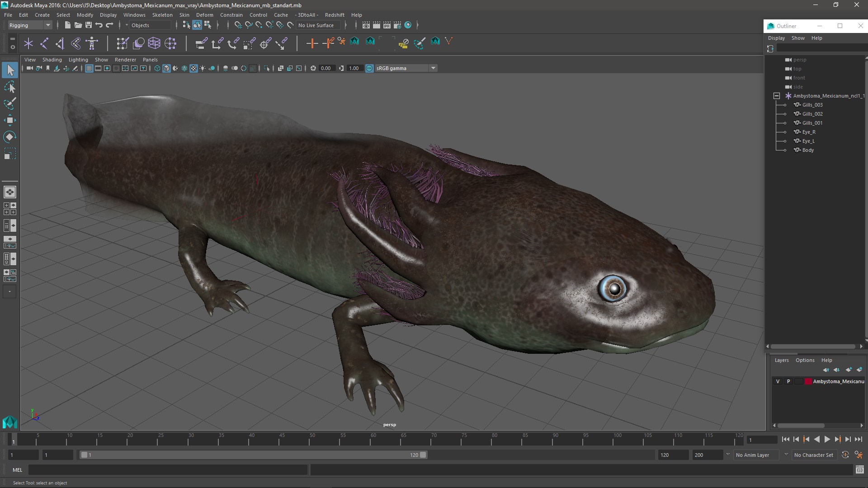Open the viewport Renderer menu
868x488 pixels.
pos(125,60)
